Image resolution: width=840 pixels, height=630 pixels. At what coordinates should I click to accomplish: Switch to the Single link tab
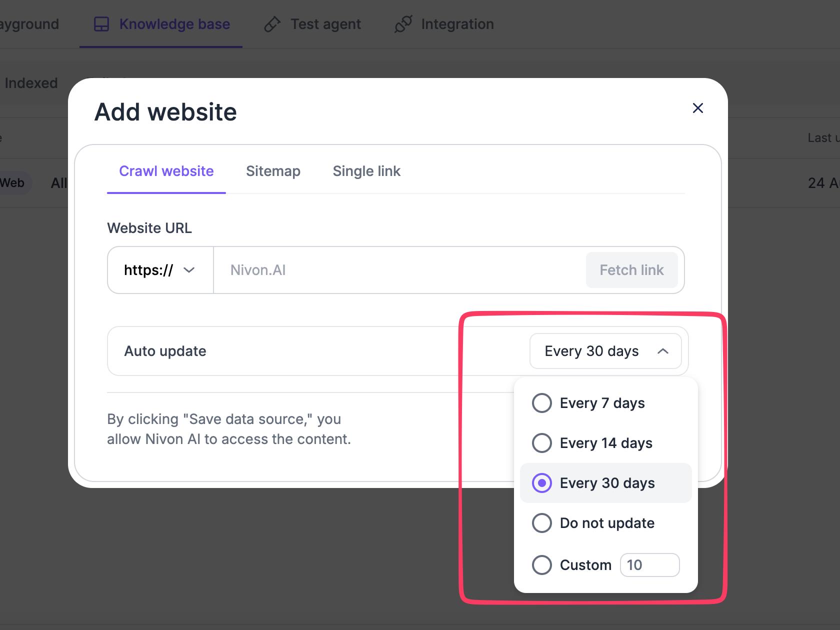(366, 171)
